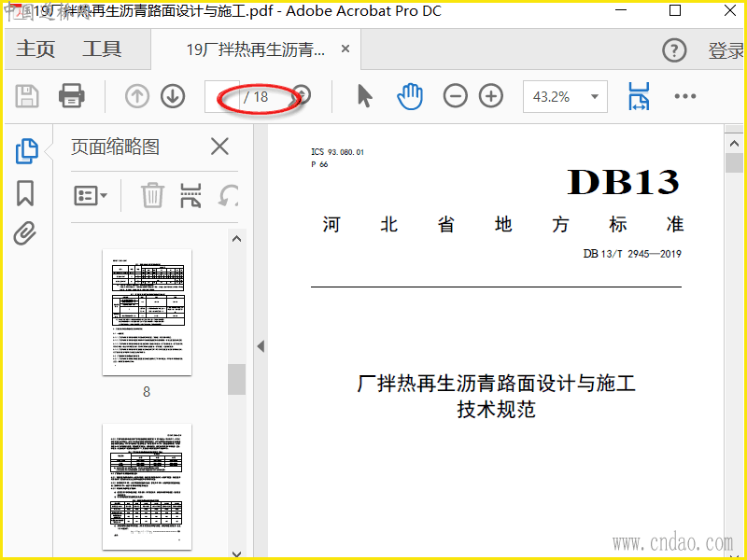Close the 19厂拌热再生沥青 document tab
This screenshot has width=747, height=560.
coord(345,49)
